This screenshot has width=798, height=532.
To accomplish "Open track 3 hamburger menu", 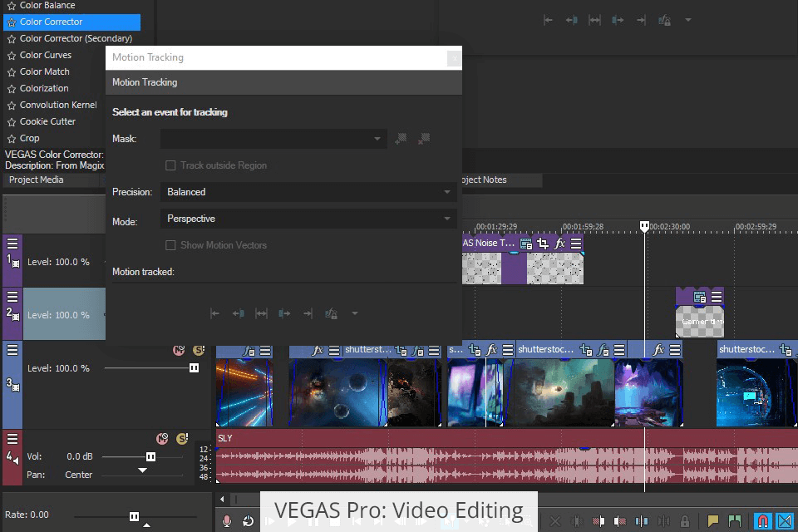I will tap(12, 350).
